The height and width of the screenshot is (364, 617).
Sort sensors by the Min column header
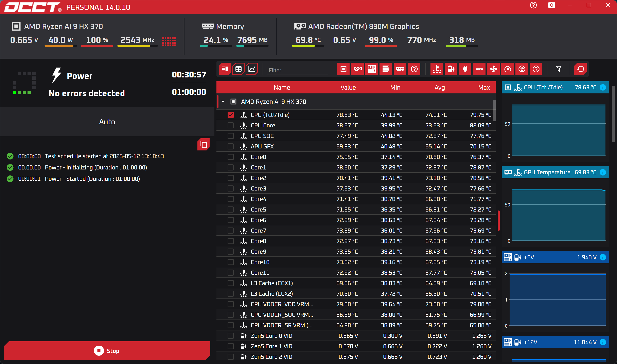pyautogui.click(x=395, y=87)
